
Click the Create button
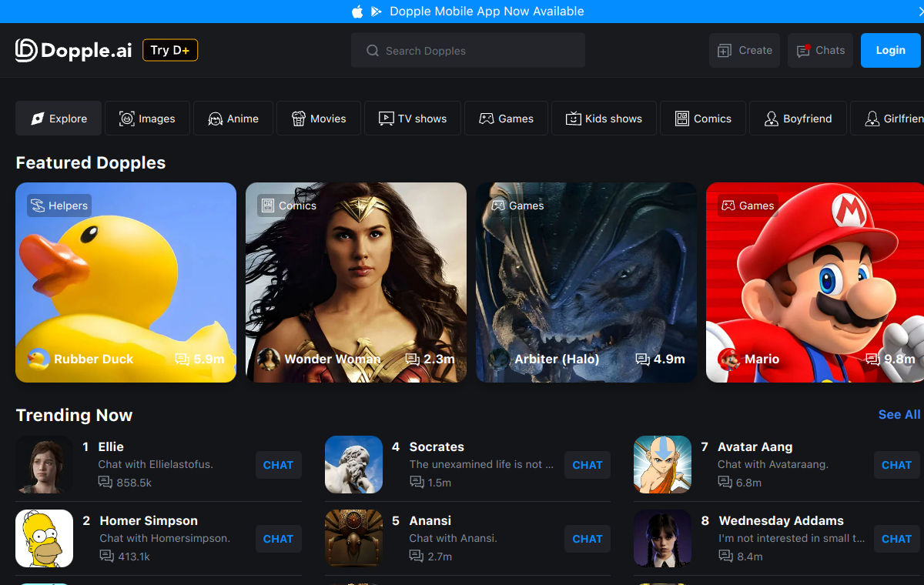click(x=745, y=51)
